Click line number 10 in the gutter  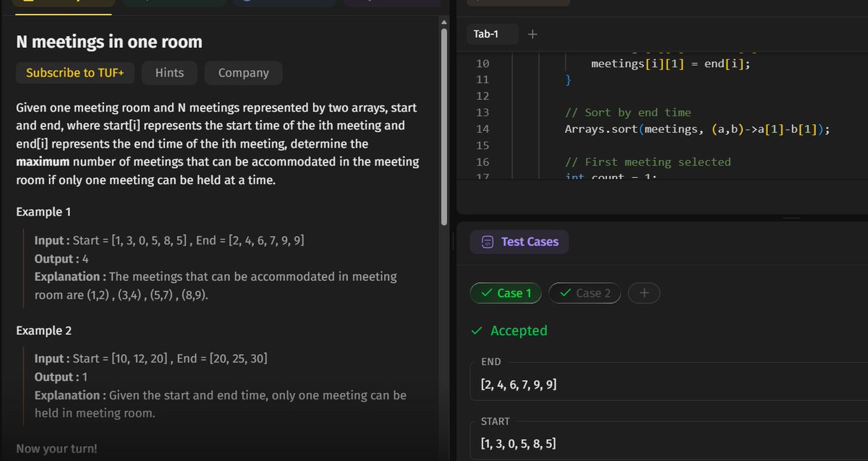point(482,64)
